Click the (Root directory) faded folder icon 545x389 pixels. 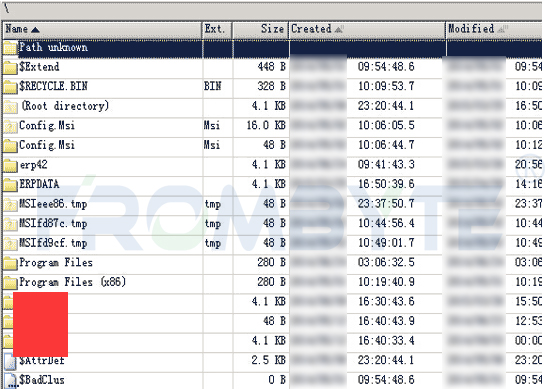10,106
